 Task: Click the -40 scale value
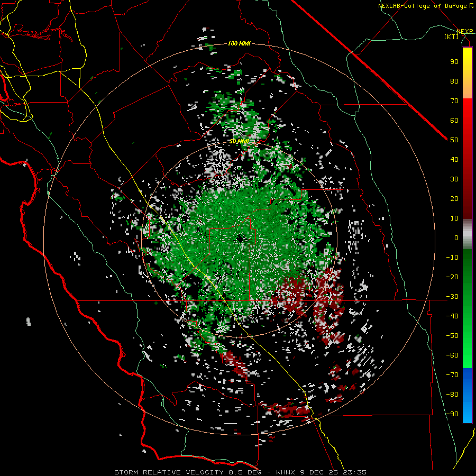(452, 316)
